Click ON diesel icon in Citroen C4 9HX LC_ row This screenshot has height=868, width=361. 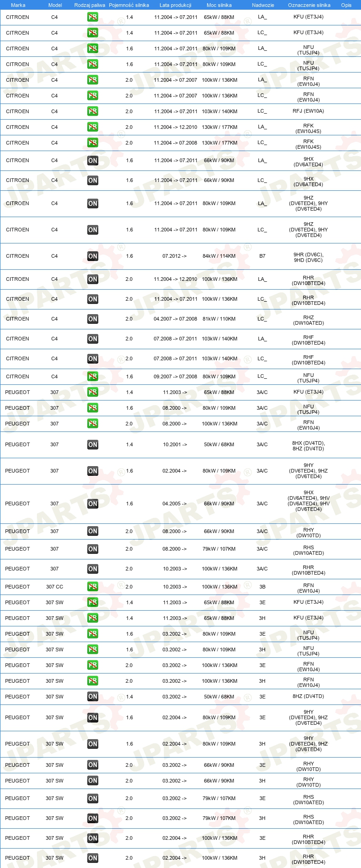click(x=93, y=181)
